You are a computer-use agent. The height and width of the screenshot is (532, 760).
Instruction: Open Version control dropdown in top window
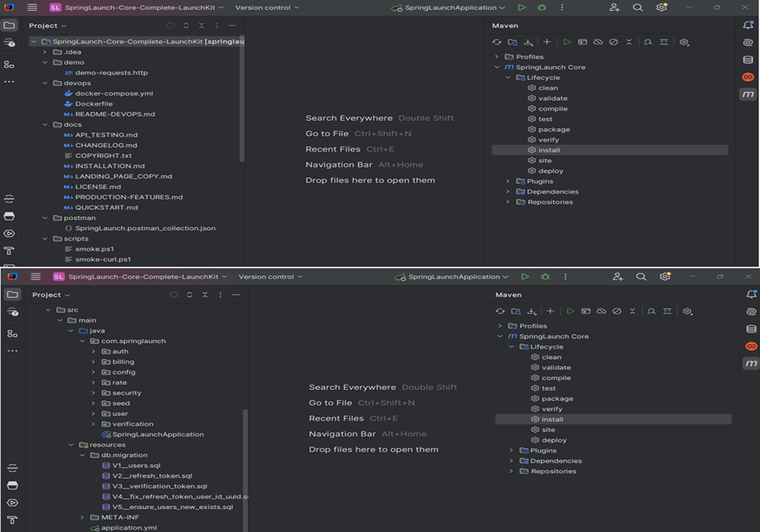tap(267, 8)
